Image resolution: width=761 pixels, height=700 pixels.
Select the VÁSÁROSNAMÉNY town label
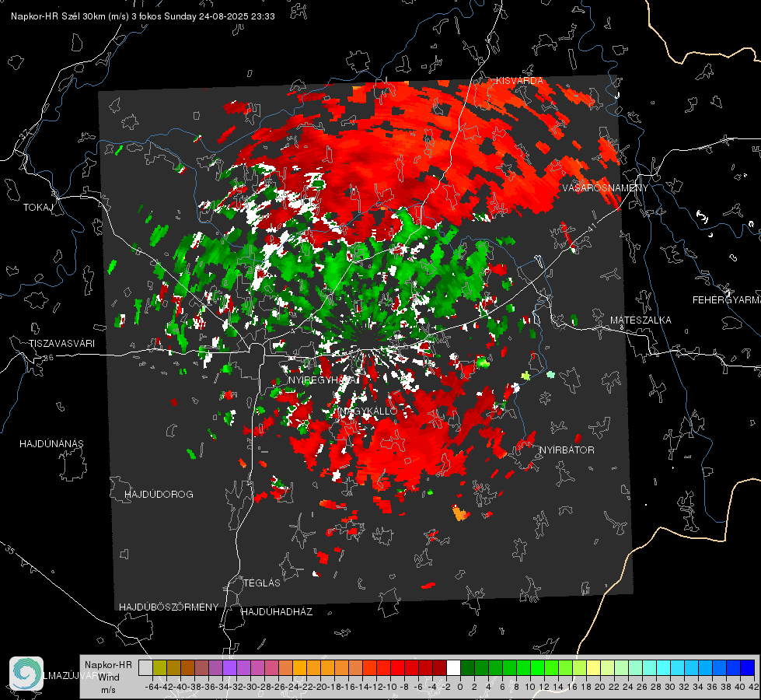tap(606, 188)
